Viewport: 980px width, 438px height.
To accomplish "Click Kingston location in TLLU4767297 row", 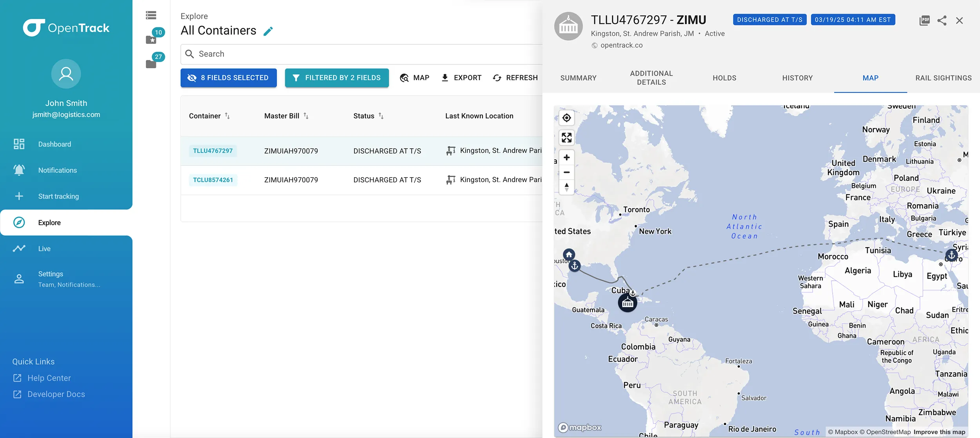I will (x=501, y=151).
